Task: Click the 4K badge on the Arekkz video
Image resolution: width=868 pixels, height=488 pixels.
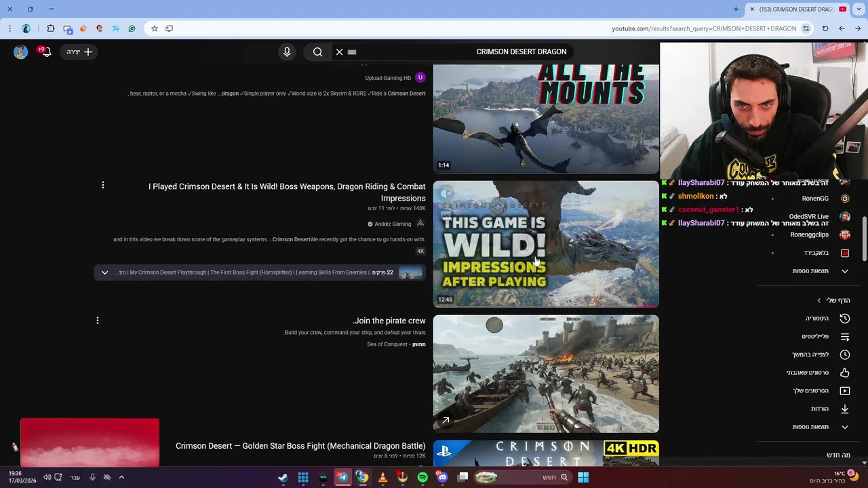Action: (x=420, y=251)
